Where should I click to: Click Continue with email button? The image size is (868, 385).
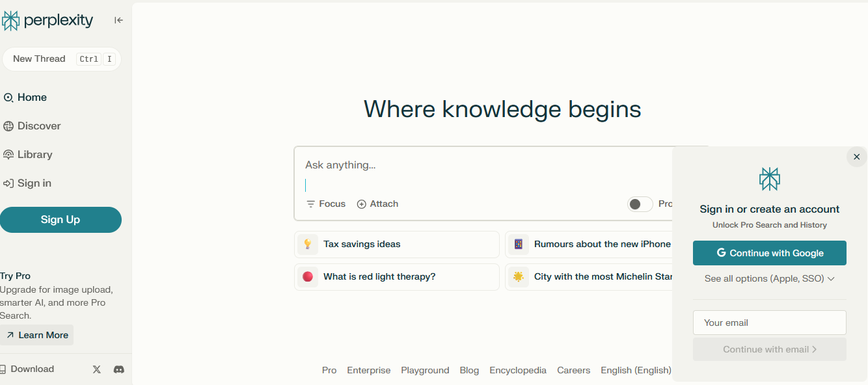tap(770, 349)
